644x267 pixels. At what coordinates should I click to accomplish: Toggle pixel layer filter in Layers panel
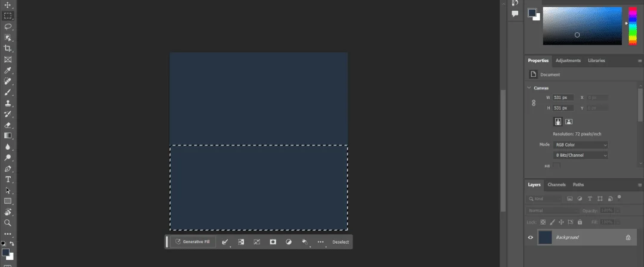pos(569,198)
